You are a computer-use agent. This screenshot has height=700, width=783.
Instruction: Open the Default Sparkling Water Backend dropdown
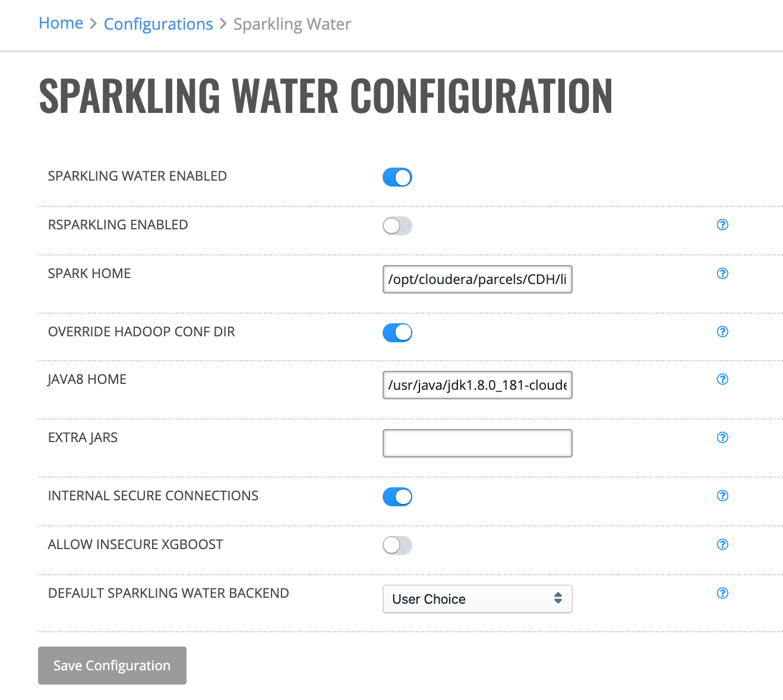(478, 599)
